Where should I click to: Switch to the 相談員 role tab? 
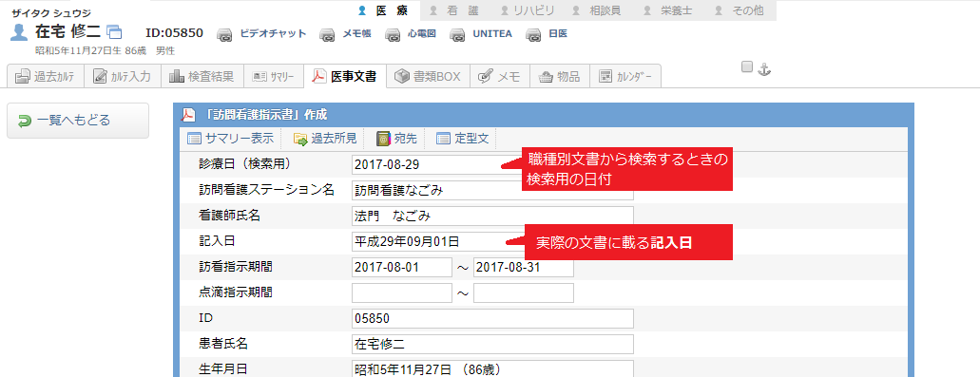coord(598,10)
